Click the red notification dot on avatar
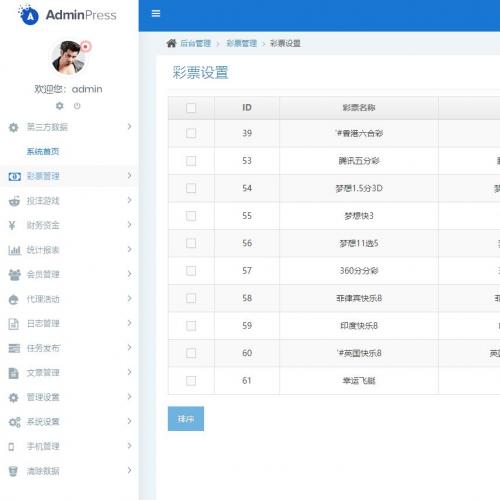 (x=86, y=46)
